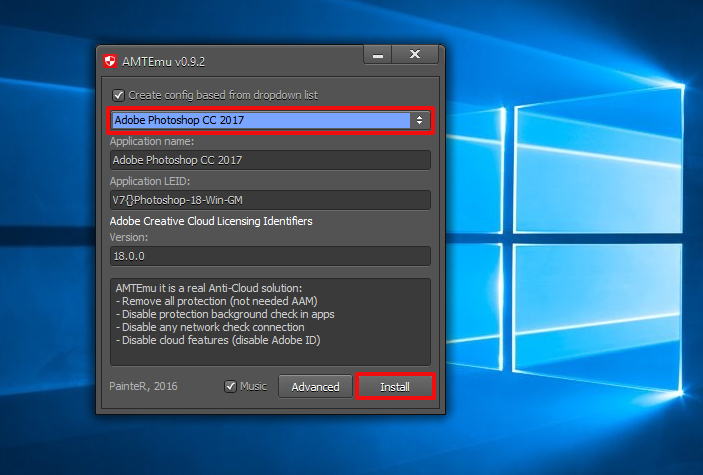The image size is (703, 475).
Task: Open the Adobe Photoshop CC 2017 dropdown
Action: (270, 120)
